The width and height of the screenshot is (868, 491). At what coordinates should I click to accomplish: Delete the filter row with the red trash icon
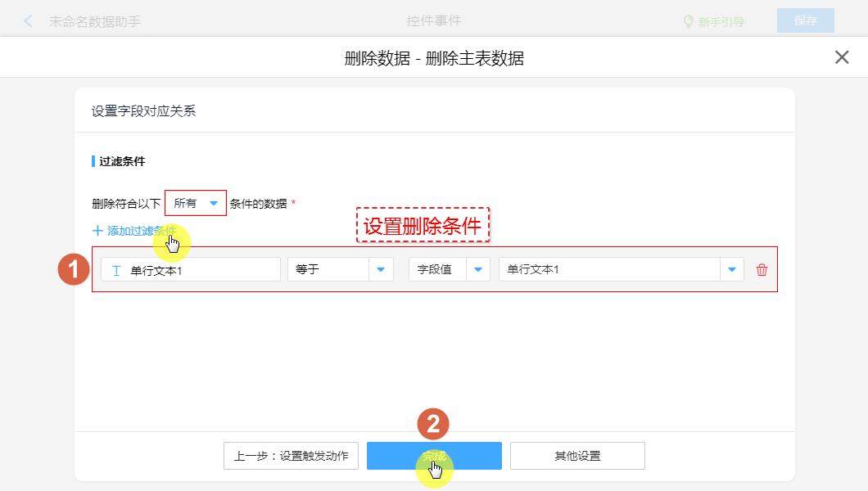tap(762, 270)
